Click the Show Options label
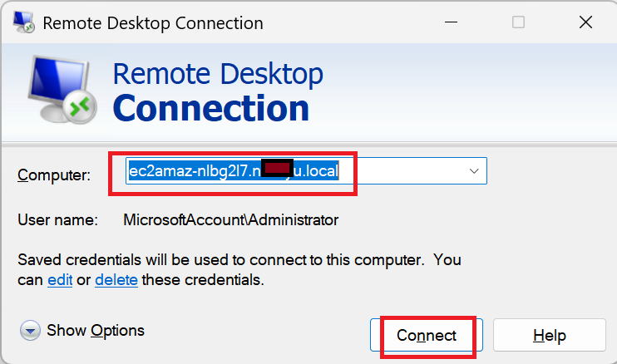617x364 pixels. (x=96, y=330)
